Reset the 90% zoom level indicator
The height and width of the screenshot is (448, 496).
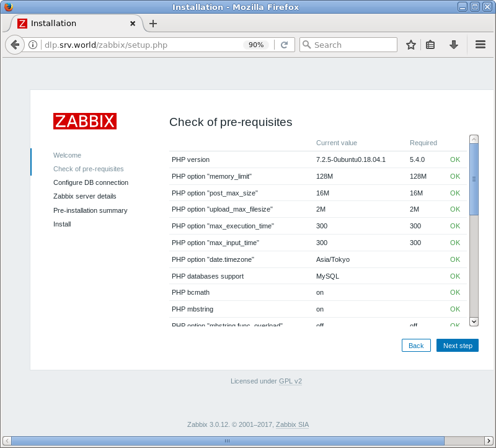tap(256, 45)
